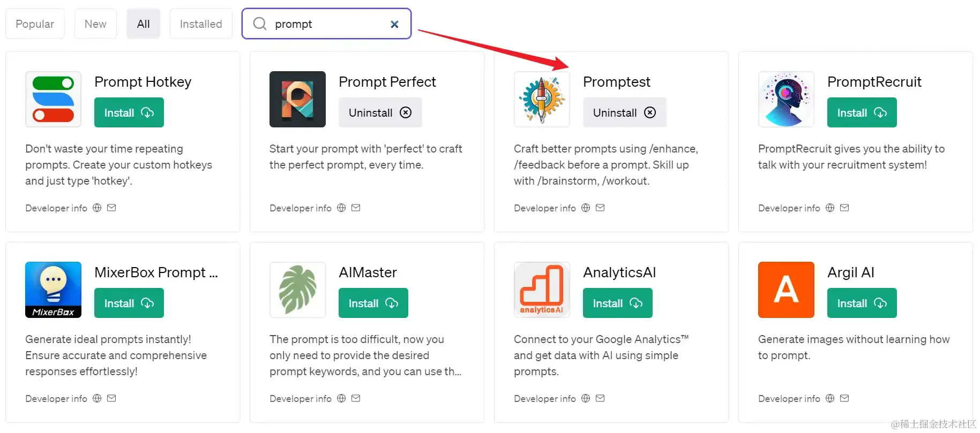Click the Prompt Hotkey plugin icon
This screenshot has height=433, width=980.
(53, 99)
